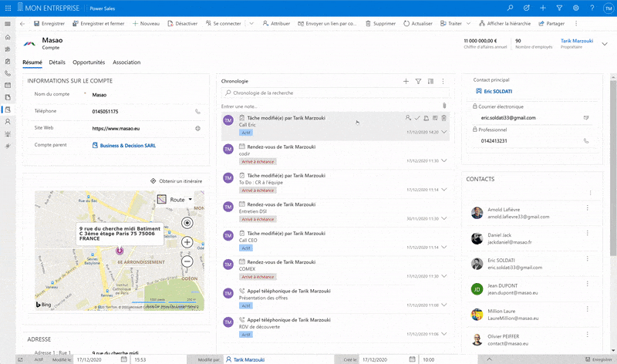Mark the Call Eric task complete with the checkmark

click(x=417, y=118)
